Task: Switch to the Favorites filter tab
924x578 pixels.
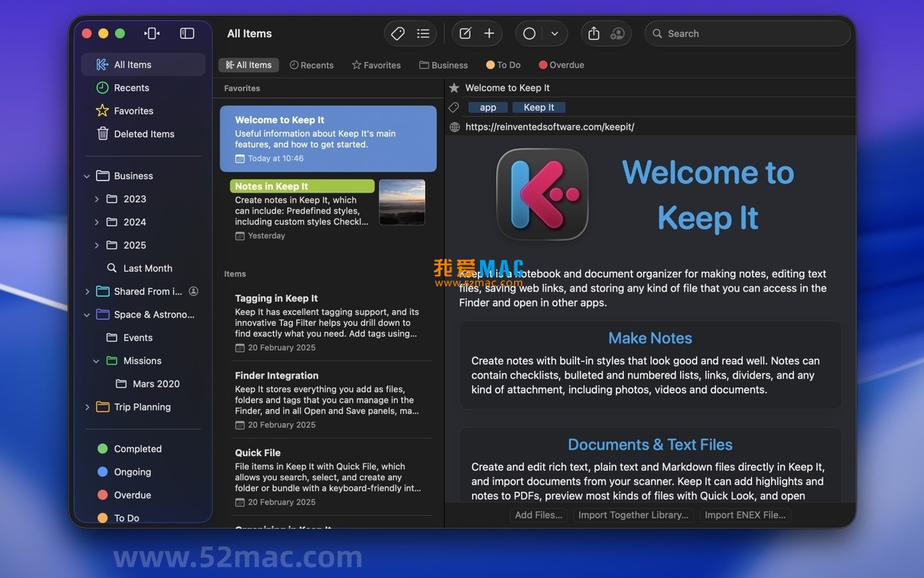Action: 376,65
